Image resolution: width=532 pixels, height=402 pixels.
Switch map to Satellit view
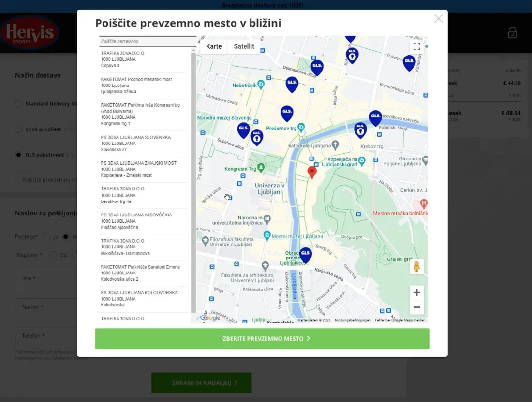pos(244,46)
